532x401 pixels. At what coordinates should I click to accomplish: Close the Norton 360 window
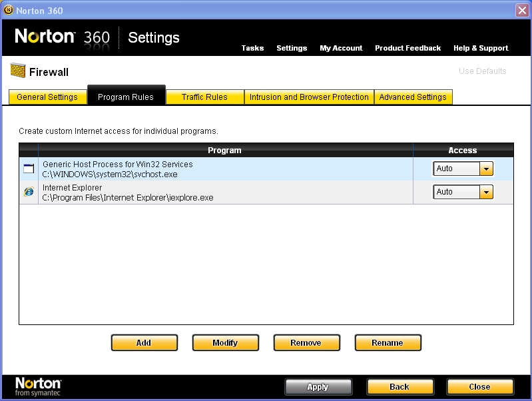coord(522,10)
